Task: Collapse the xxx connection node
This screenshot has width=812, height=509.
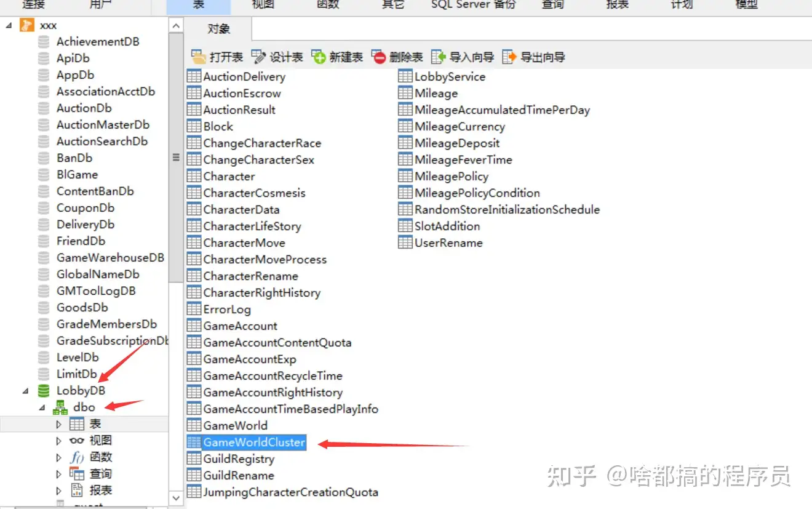Action: point(9,25)
